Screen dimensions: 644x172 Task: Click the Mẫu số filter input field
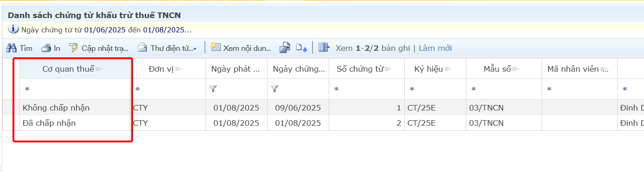click(x=504, y=89)
